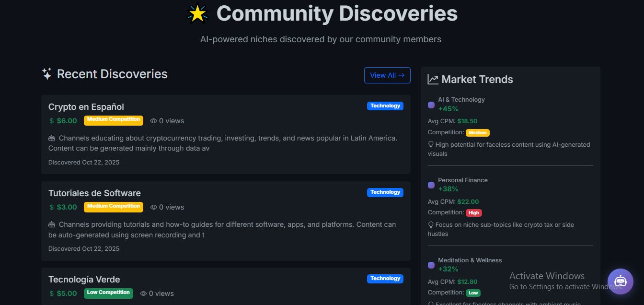Viewport: 644px width, 305px height.
Task: Click the Market Trends heading
Action: point(477,80)
